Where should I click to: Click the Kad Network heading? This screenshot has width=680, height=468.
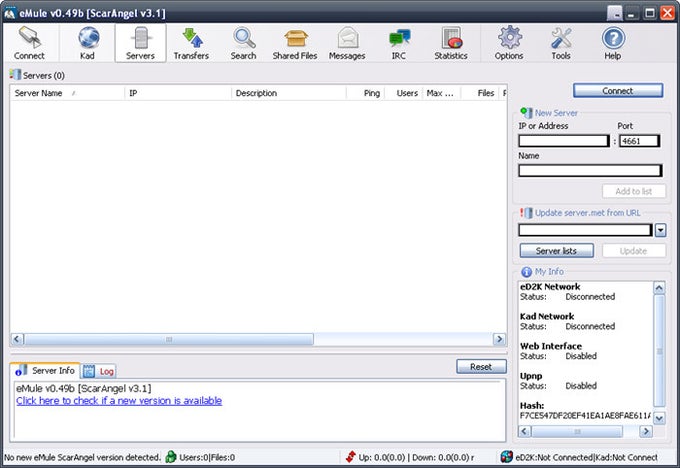547,316
